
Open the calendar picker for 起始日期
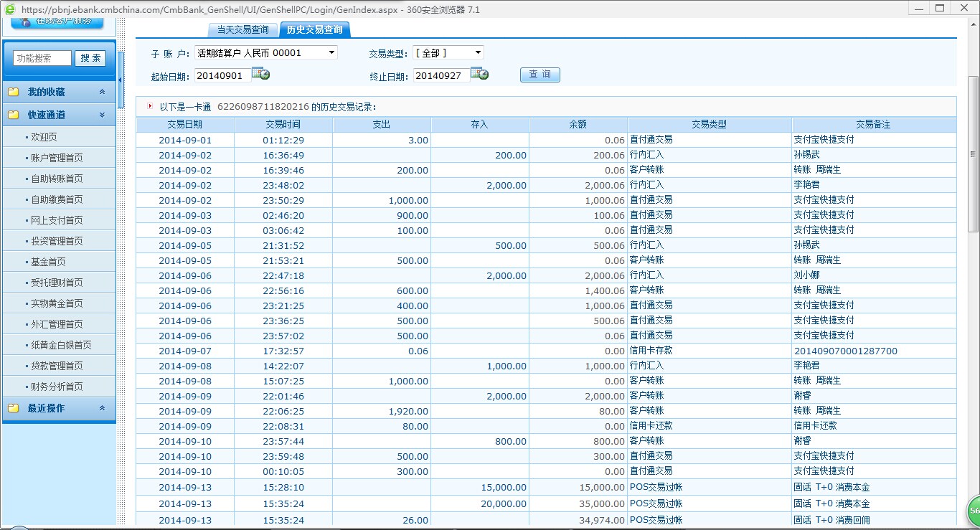point(261,74)
